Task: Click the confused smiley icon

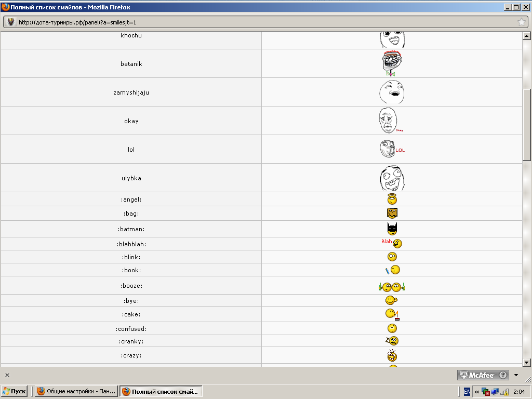Action: pyautogui.click(x=392, y=328)
